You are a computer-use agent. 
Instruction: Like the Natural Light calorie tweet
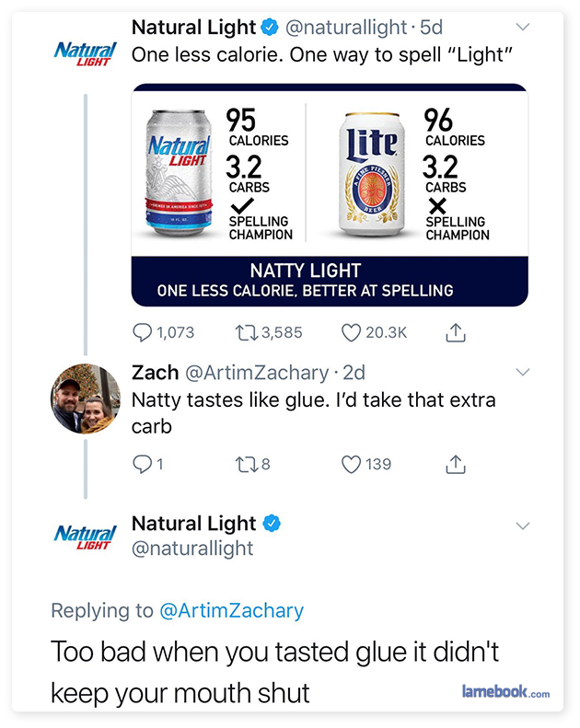coord(351,332)
